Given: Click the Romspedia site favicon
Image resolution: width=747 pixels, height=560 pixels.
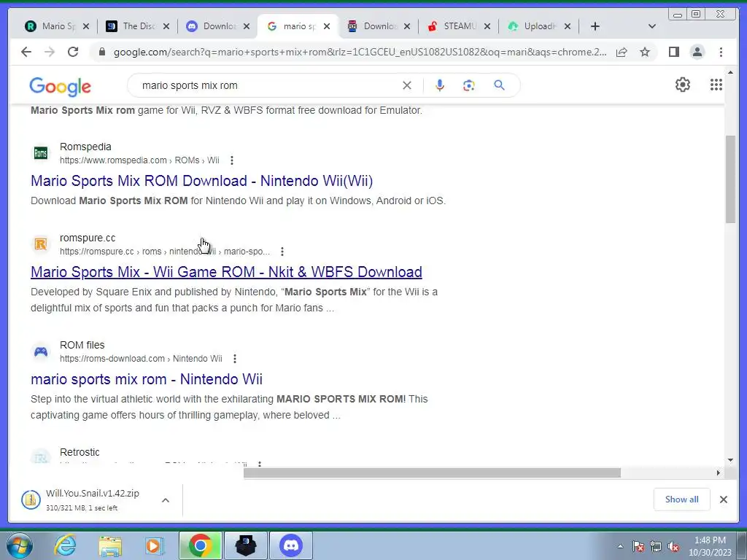Looking at the screenshot, I should coord(41,153).
